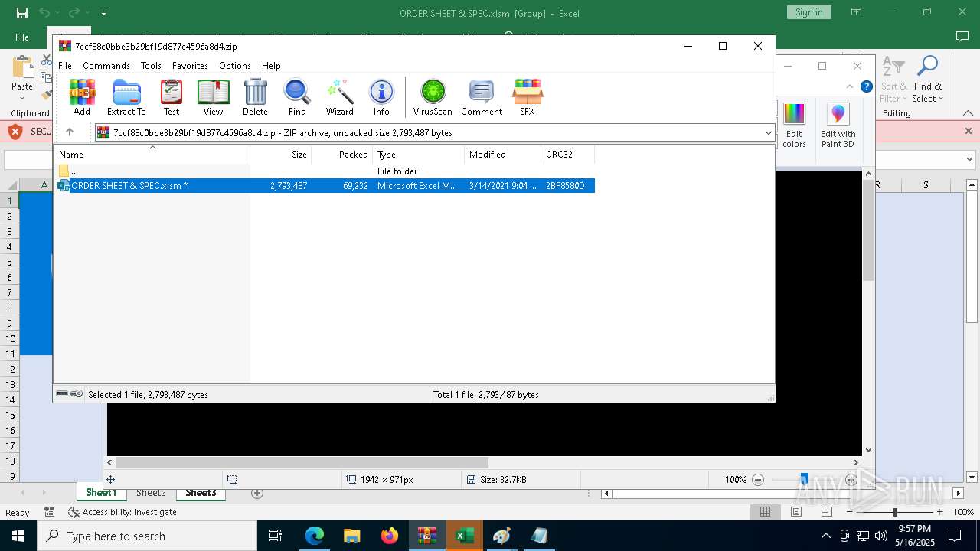Open the WinRAR File menu
980x551 pixels.
click(x=65, y=66)
